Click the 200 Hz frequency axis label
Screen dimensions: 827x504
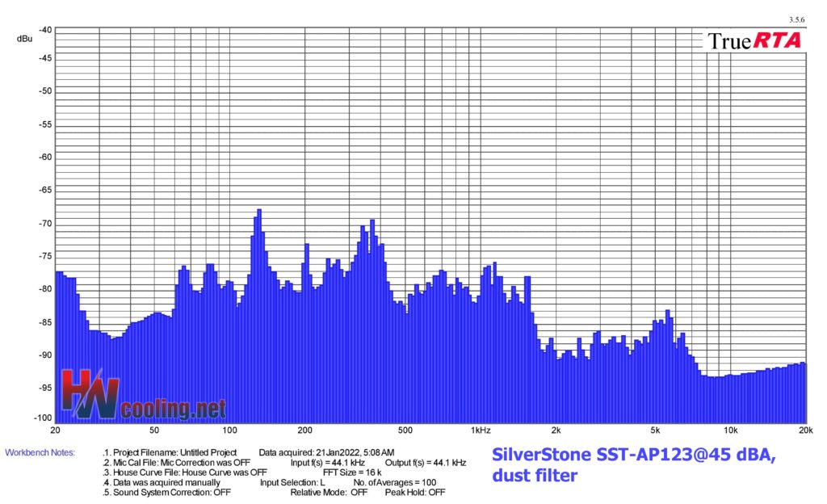304,430
